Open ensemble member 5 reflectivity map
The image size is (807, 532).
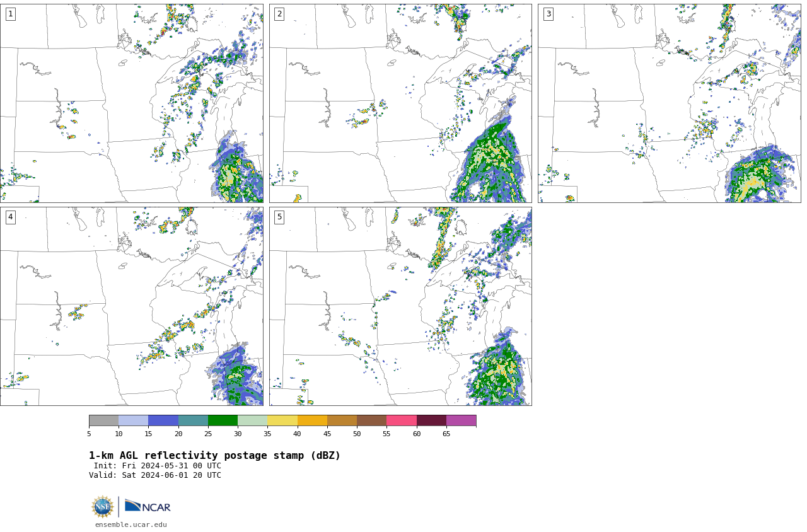400,306
